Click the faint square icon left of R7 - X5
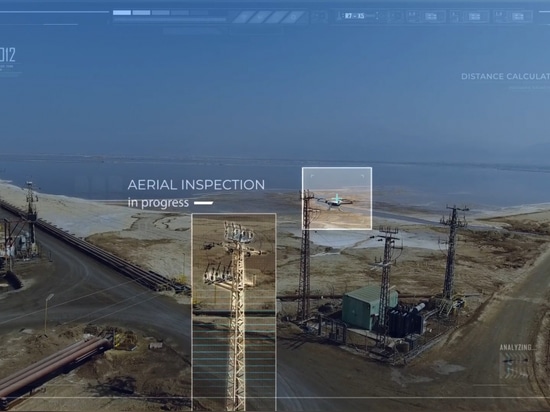Screen dimensions: 550x412 click(319, 16)
